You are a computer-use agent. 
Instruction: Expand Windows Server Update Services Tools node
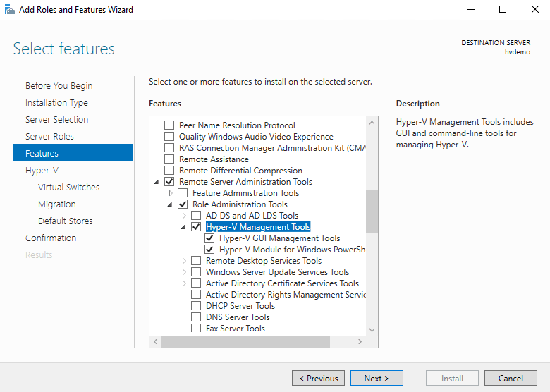(184, 272)
